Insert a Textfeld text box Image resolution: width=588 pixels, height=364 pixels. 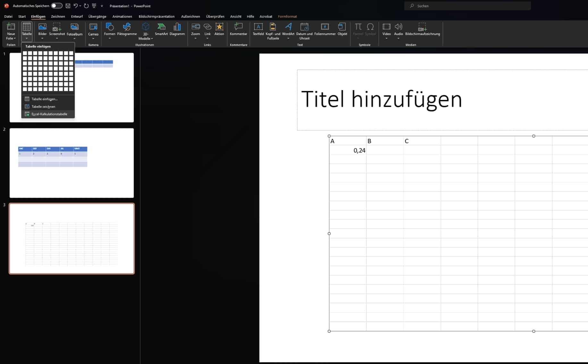(x=258, y=29)
